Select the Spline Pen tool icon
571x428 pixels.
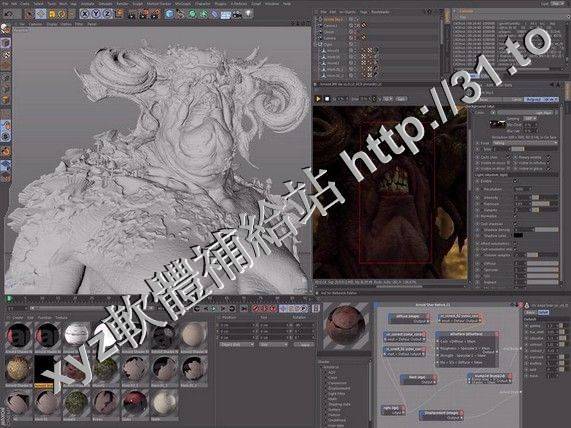pyautogui.click(x=181, y=14)
